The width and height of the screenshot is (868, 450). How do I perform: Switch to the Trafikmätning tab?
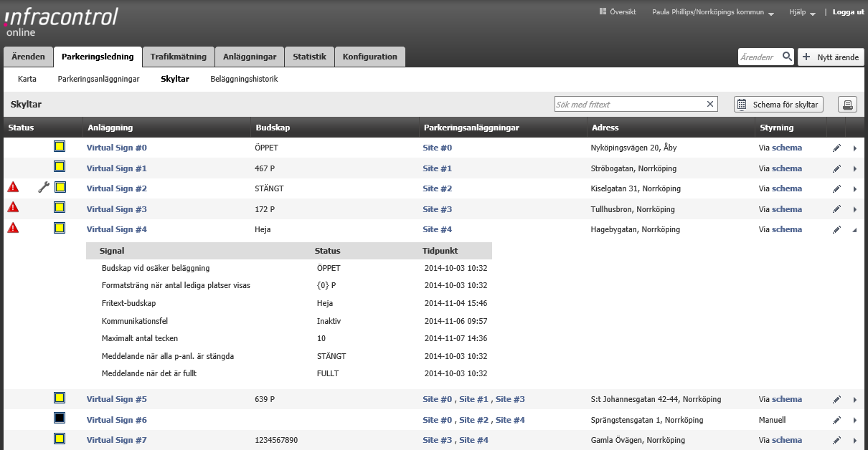pos(179,57)
